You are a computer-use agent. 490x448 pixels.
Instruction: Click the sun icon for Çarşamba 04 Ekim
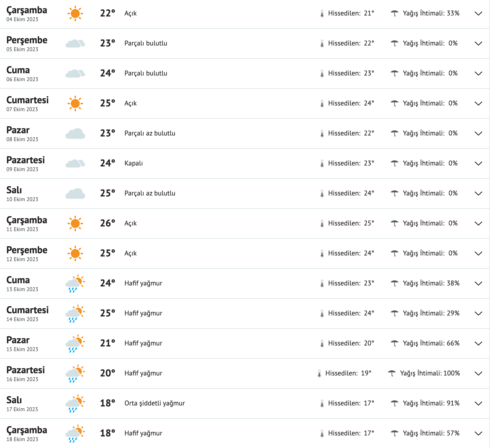(x=75, y=14)
